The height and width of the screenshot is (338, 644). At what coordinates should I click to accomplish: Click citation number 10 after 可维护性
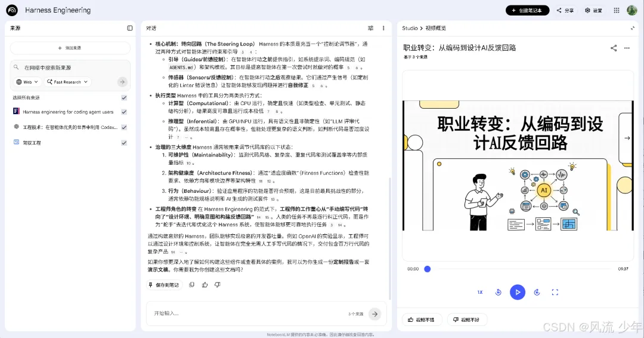188,163
